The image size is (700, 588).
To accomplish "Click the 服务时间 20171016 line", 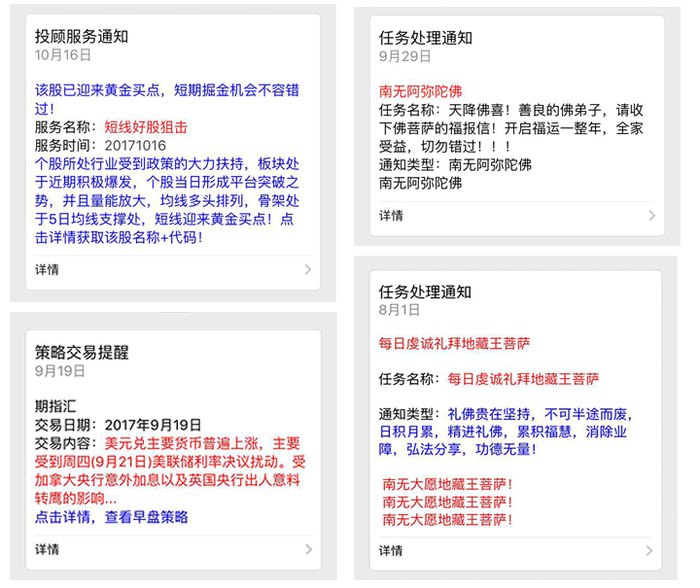I will point(100,146).
